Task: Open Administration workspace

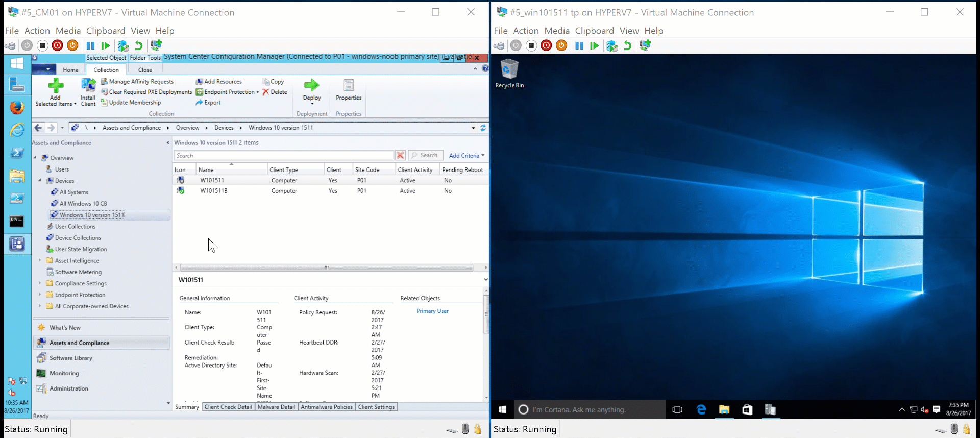Action: tap(102, 388)
